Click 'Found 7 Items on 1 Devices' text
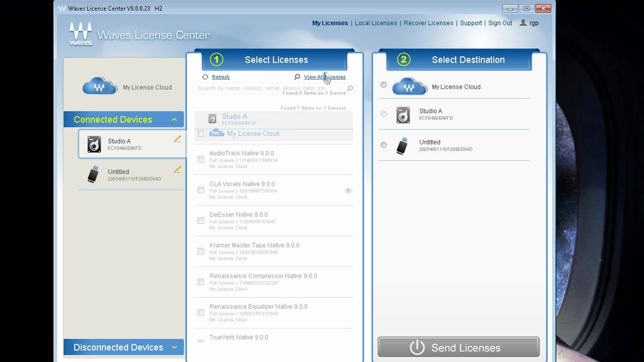Image resolution: width=644 pixels, height=362 pixels. pos(313,108)
